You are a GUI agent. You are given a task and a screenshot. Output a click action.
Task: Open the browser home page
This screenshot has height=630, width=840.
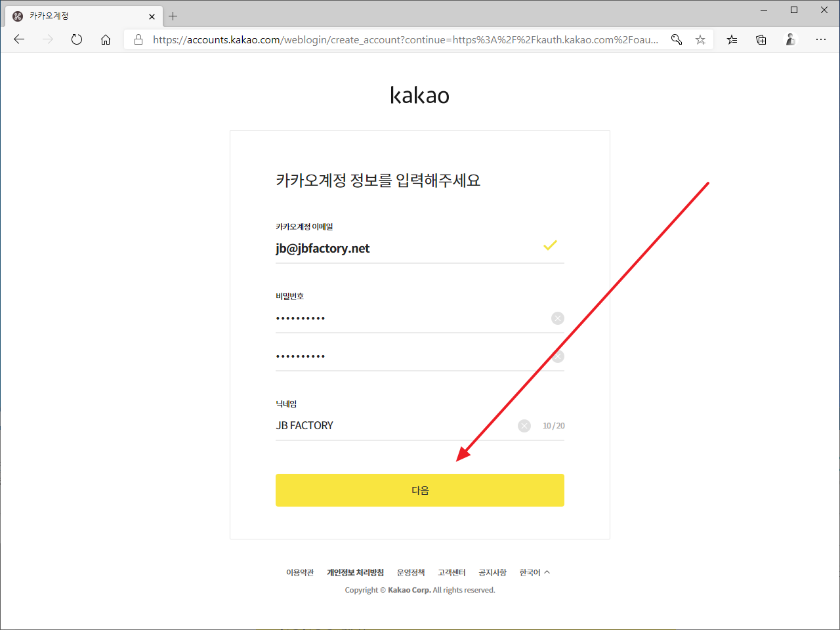tap(106, 39)
